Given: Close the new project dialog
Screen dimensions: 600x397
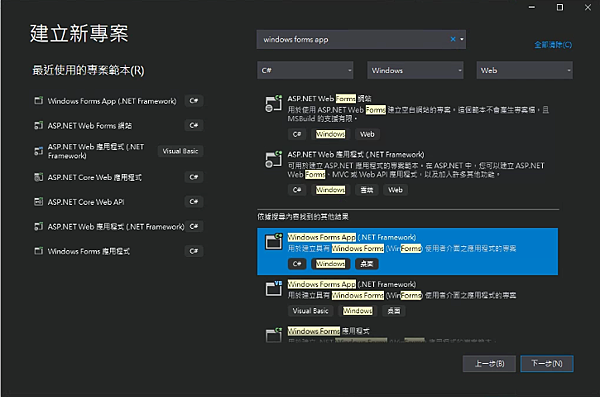Looking at the screenshot, I should (588, 7).
